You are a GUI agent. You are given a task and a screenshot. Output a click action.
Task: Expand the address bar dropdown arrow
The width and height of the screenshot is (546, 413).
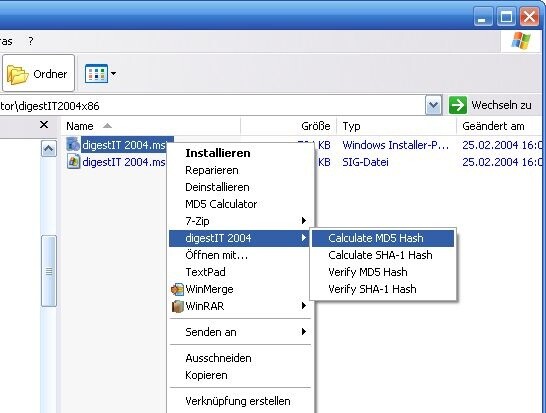[434, 105]
